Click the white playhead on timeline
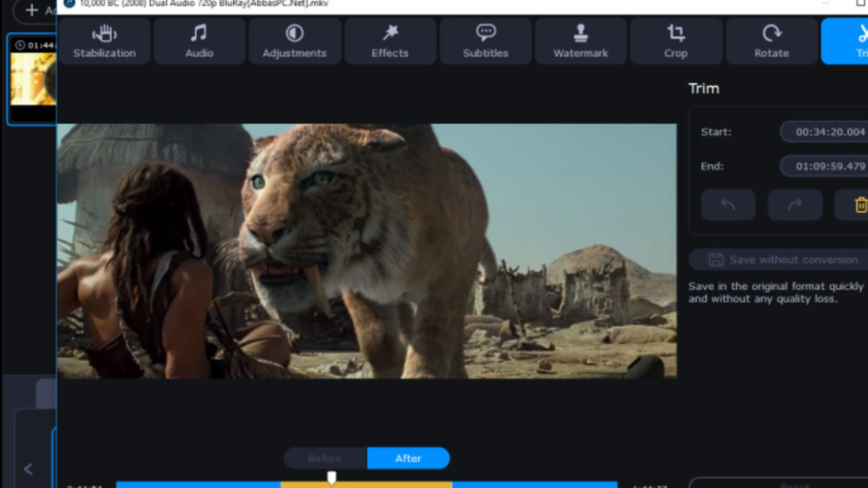 [x=331, y=478]
